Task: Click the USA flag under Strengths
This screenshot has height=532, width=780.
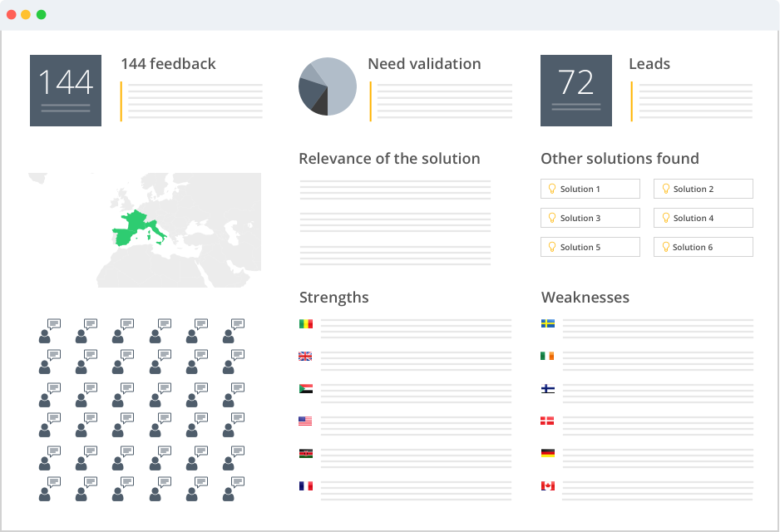Action: (x=305, y=421)
